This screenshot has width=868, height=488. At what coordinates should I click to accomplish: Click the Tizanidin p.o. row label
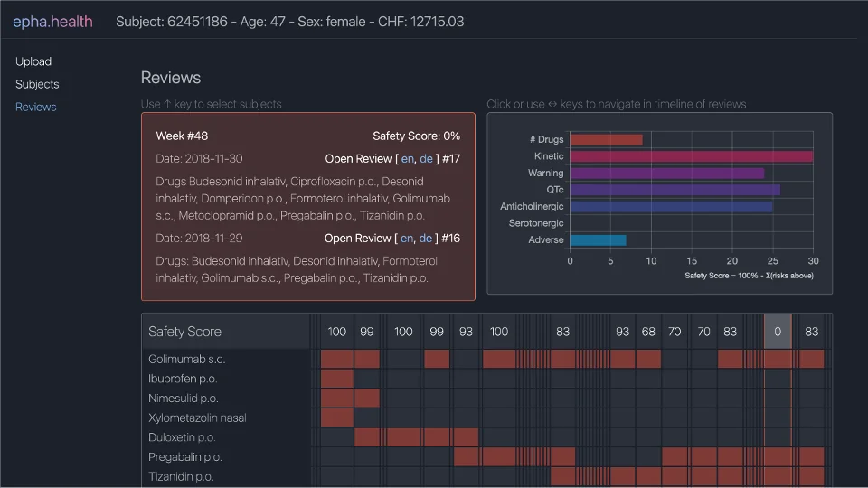pyautogui.click(x=181, y=476)
